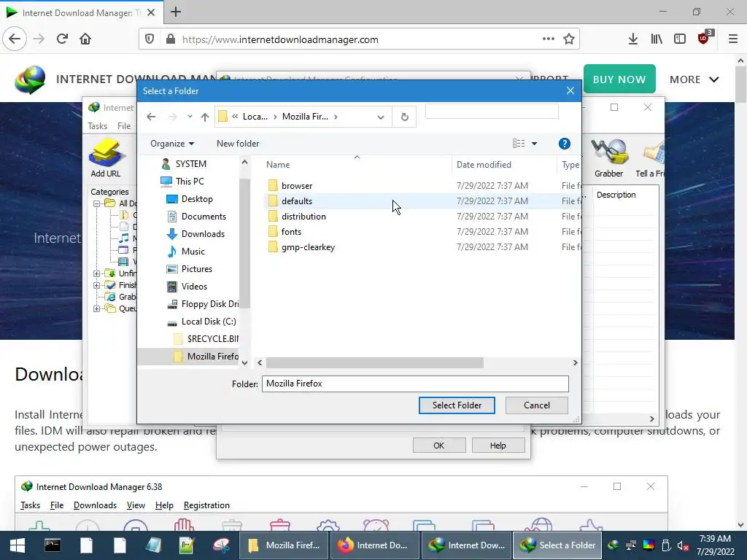
Task: Expand MORE menu on website
Action: pyautogui.click(x=694, y=79)
